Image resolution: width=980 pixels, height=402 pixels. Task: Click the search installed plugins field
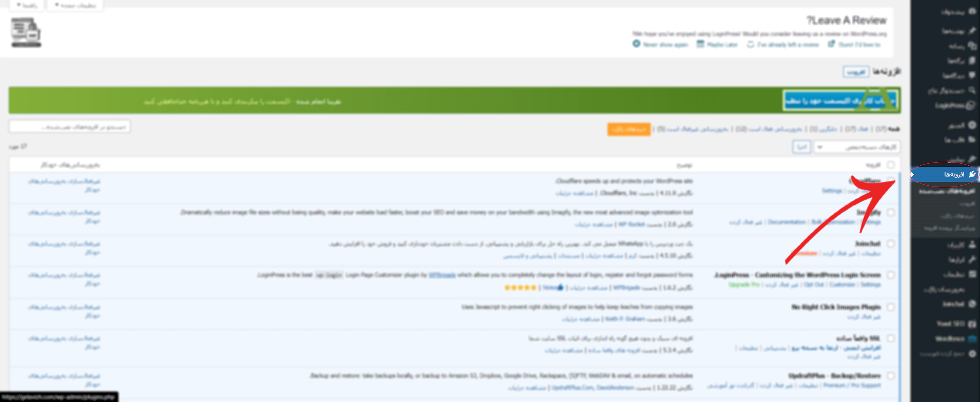click(x=70, y=127)
